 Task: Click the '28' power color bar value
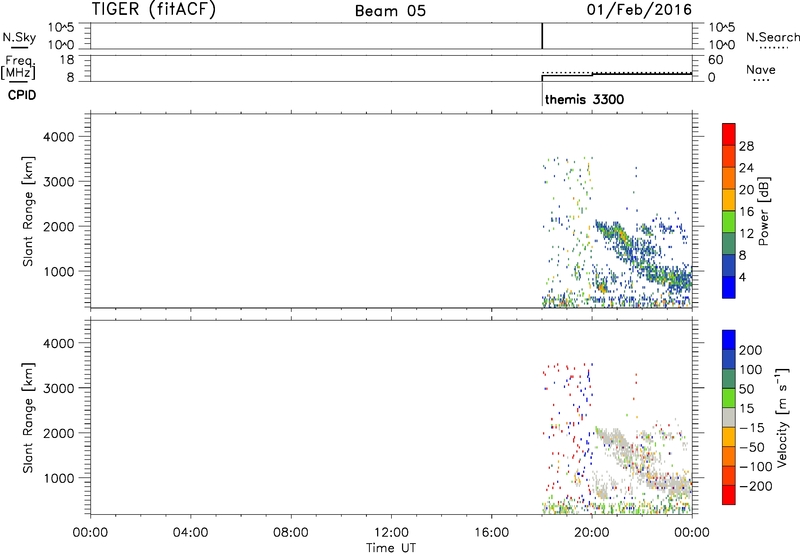[x=746, y=146]
